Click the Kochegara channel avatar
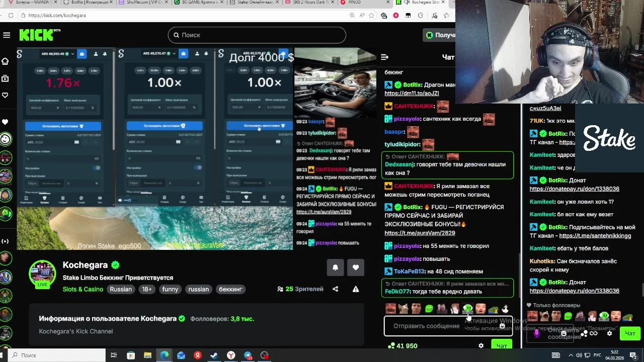The width and height of the screenshot is (644, 362). [42, 274]
